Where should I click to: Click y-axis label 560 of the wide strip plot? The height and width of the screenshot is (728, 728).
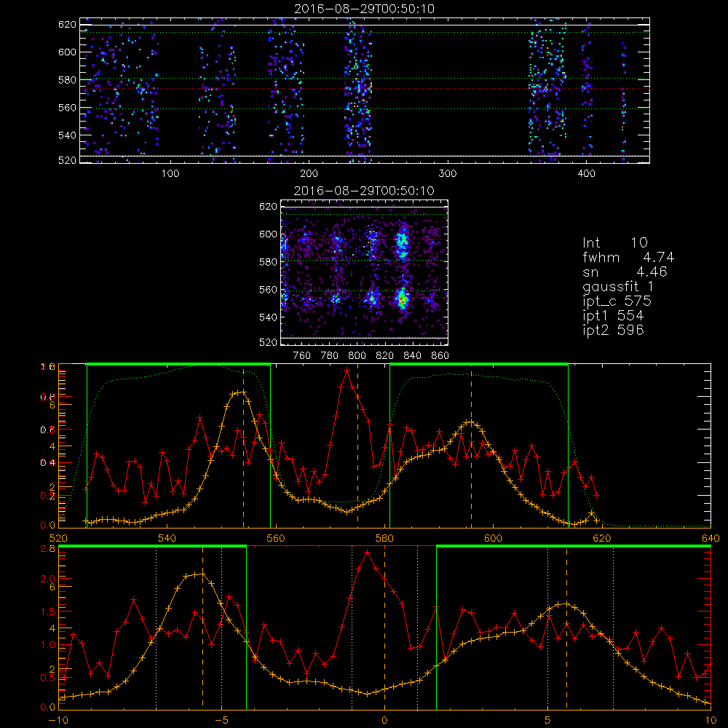(x=67, y=107)
